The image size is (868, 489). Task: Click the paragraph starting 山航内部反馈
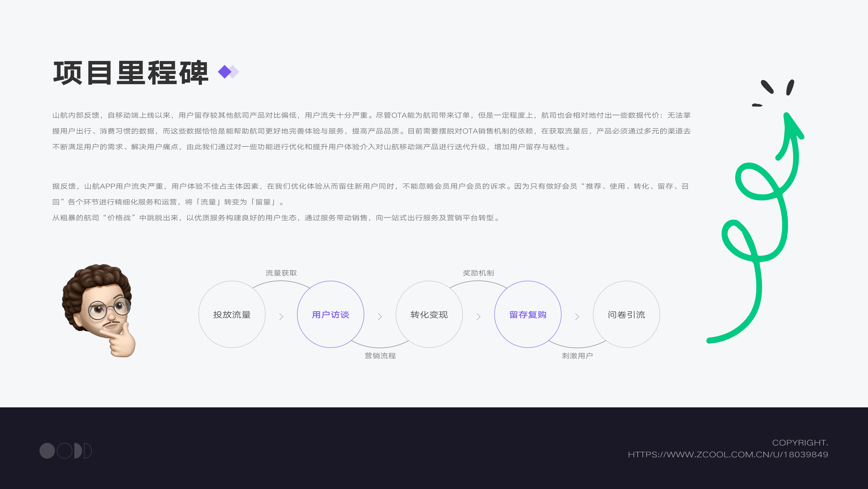click(371, 131)
